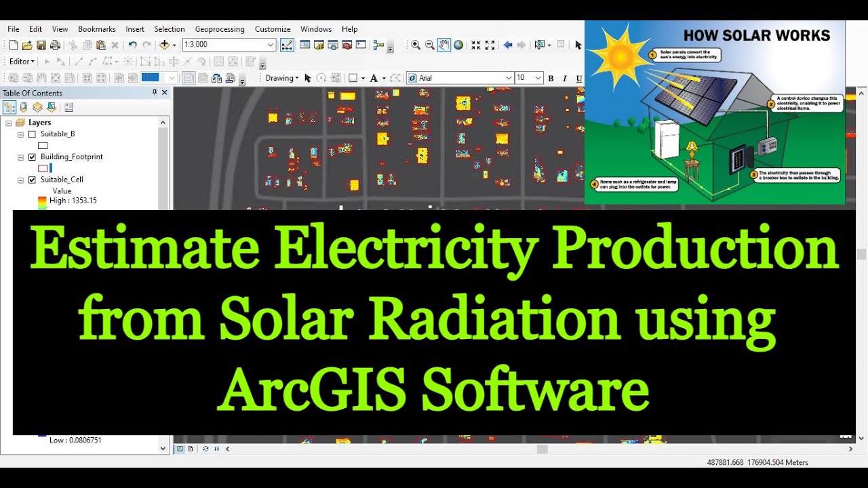Select the Zoom Out magnifier tool

coord(430,45)
